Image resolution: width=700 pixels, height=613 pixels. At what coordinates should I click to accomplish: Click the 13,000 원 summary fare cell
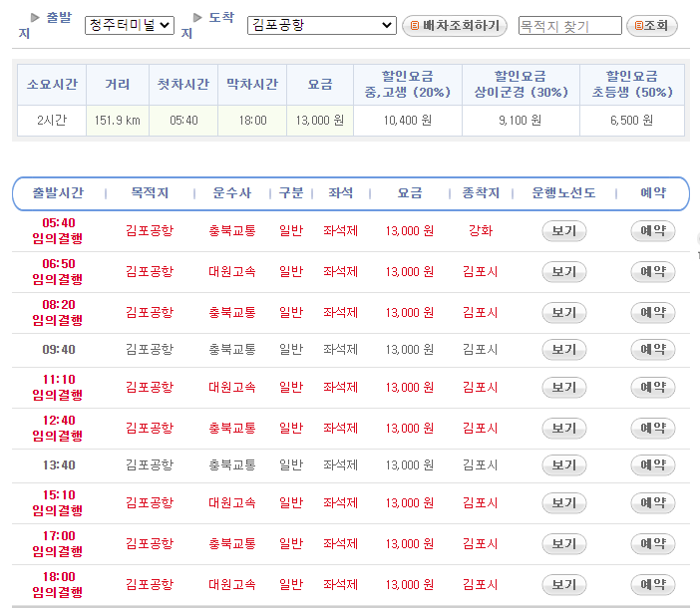(x=320, y=121)
